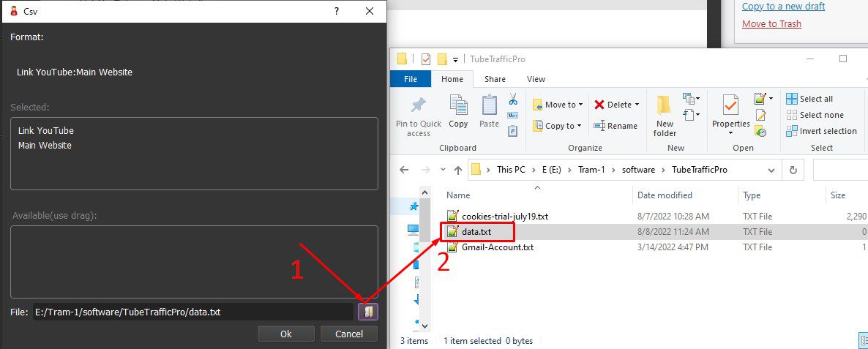868x349 pixels.
Task: Click 'software' in address breadcrumb
Action: pos(637,170)
